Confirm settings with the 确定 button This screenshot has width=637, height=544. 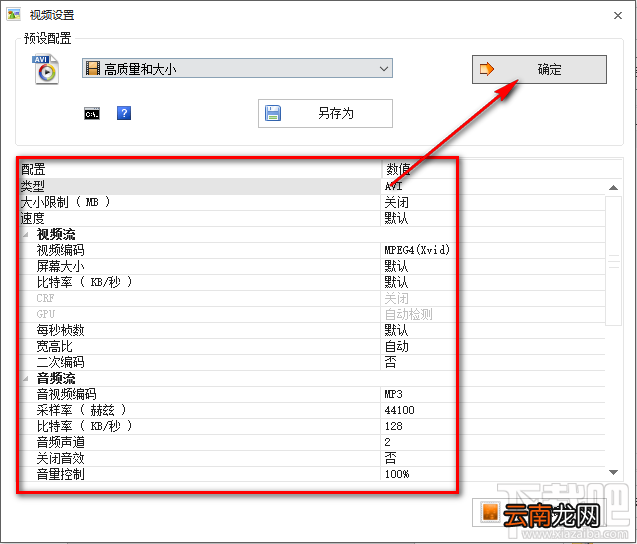point(539,69)
